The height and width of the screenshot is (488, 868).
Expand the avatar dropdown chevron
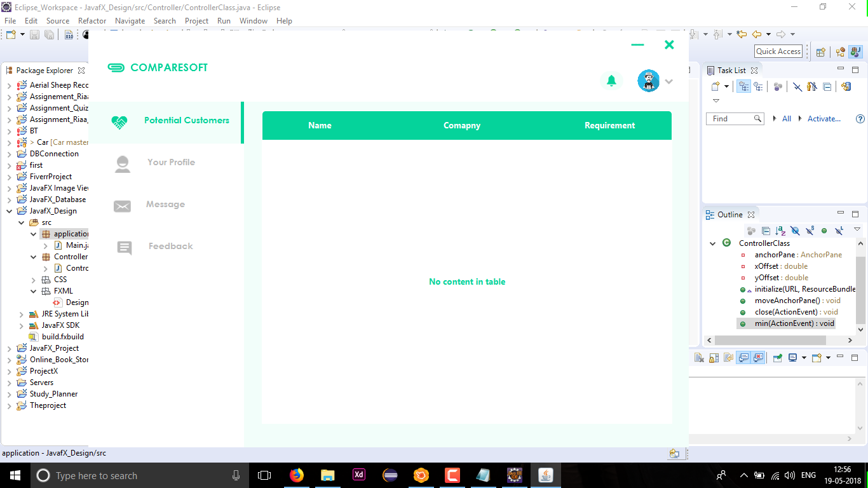coord(668,81)
